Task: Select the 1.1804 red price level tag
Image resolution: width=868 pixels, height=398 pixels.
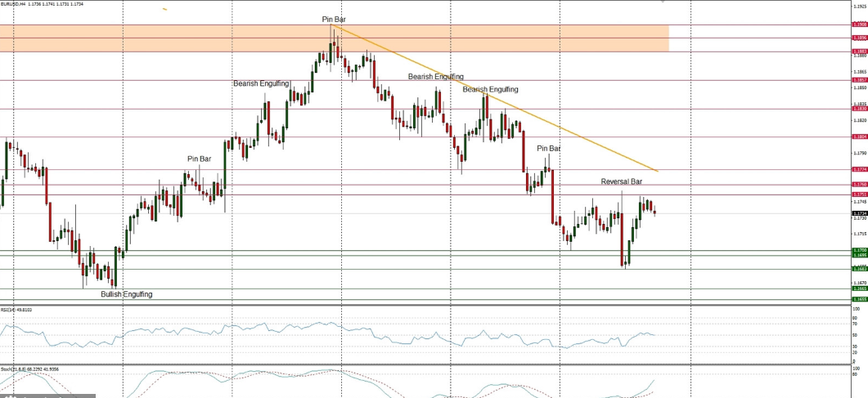Action: (x=859, y=136)
